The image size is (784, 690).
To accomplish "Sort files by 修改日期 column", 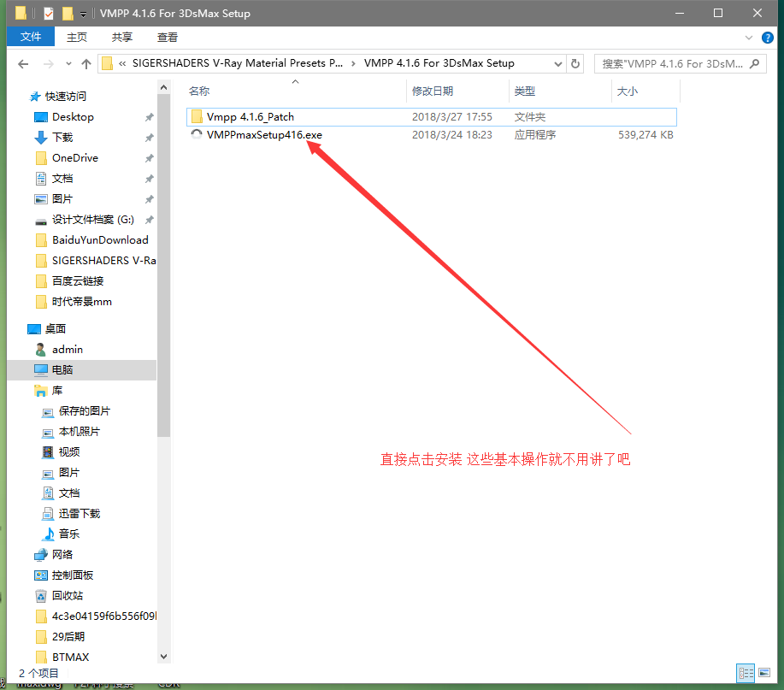I will pyautogui.click(x=433, y=91).
